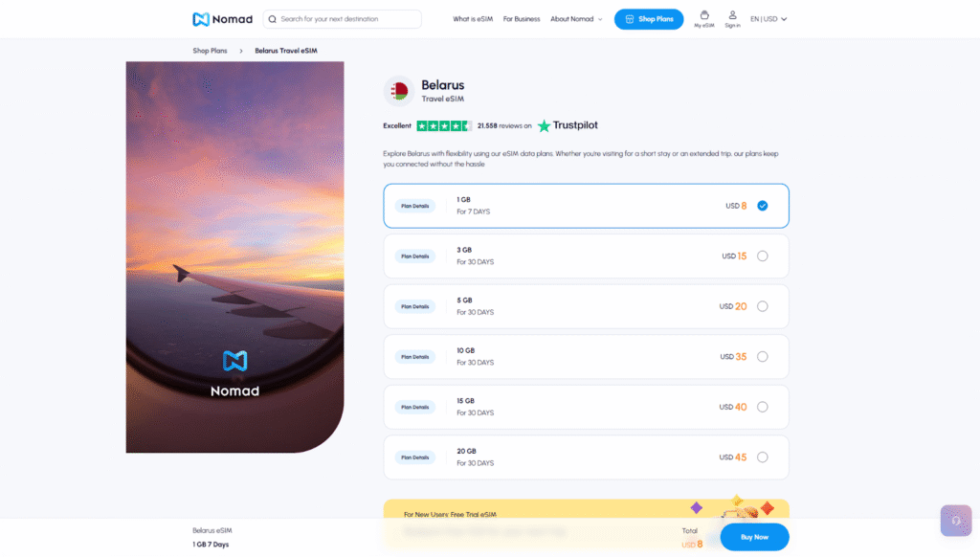Select the For Business menu item
Image resolution: width=980 pixels, height=557 pixels.
click(522, 18)
